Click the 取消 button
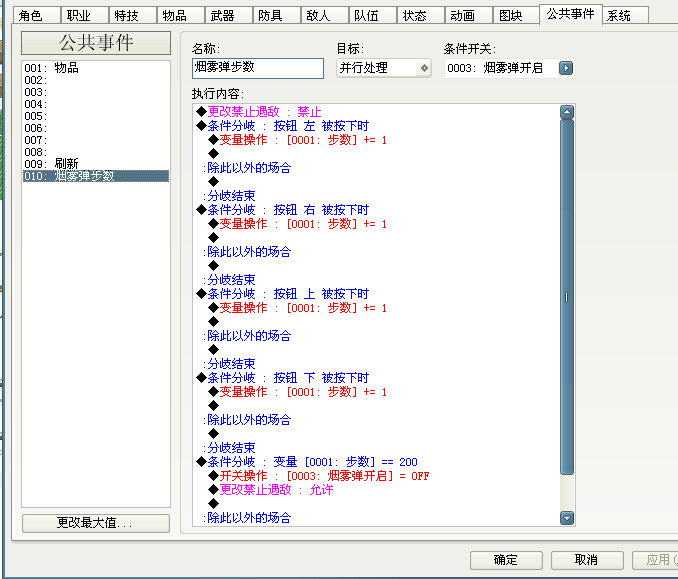Viewport: 678px width, 579px height. (587, 560)
